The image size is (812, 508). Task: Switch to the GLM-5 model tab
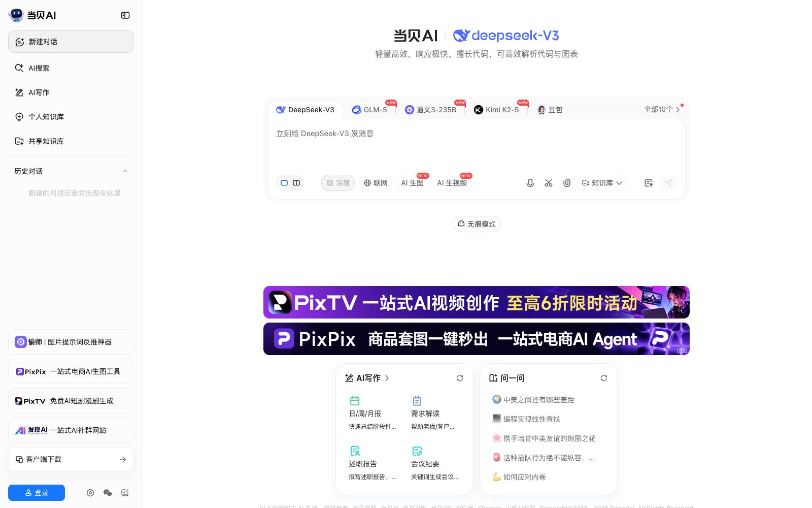pyautogui.click(x=370, y=110)
